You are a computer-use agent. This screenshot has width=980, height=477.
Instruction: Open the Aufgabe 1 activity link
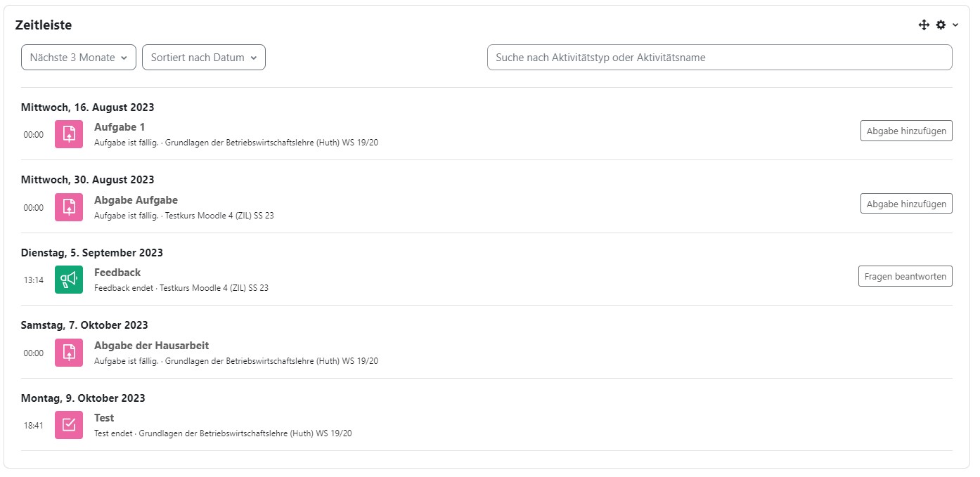[120, 127]
